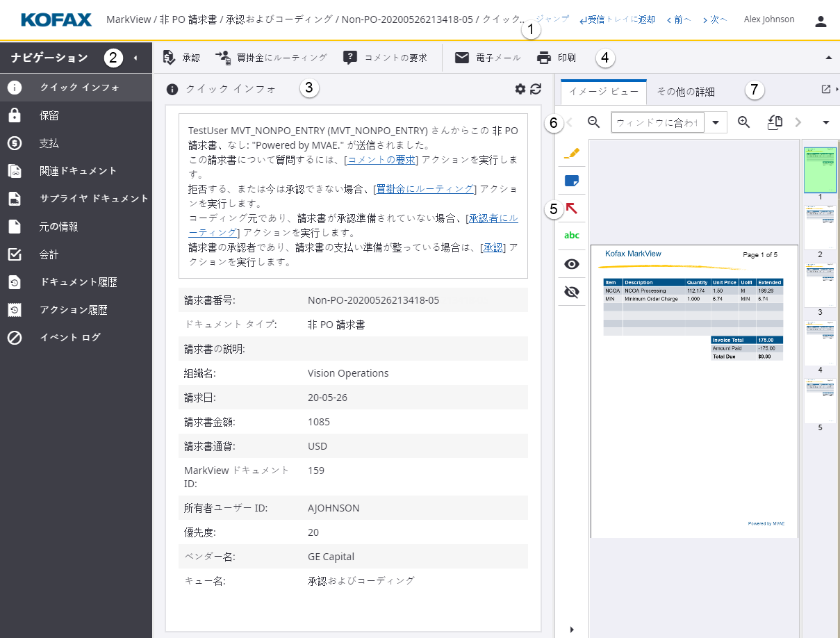Zoom in on the invoice image
The height and width of the screenshot is (638, 840).
coord(744,121)
